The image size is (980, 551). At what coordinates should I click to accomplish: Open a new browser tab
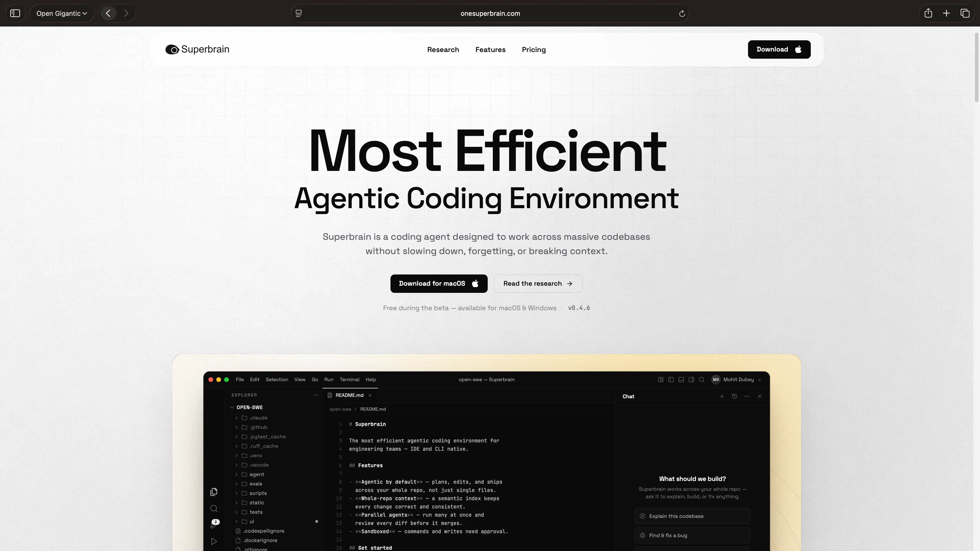coord(947,13)
